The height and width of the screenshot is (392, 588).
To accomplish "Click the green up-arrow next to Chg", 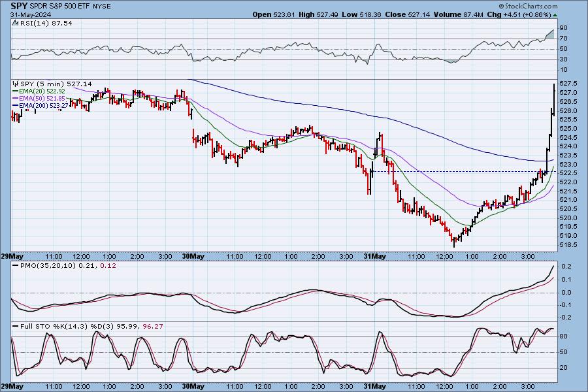I will (555, 15).
